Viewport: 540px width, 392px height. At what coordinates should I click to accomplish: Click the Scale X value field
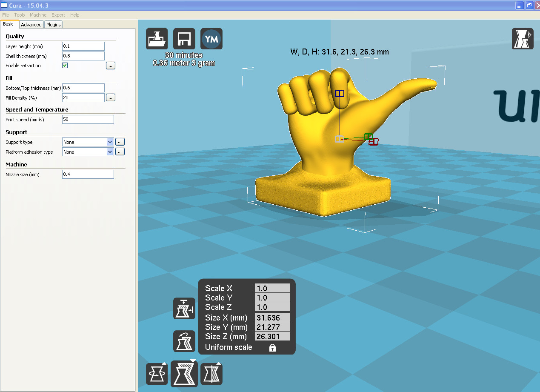(x=272, y=288)
